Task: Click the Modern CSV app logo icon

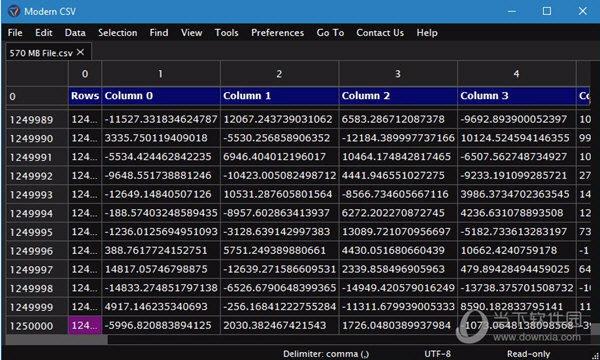Action: [13, 11]
